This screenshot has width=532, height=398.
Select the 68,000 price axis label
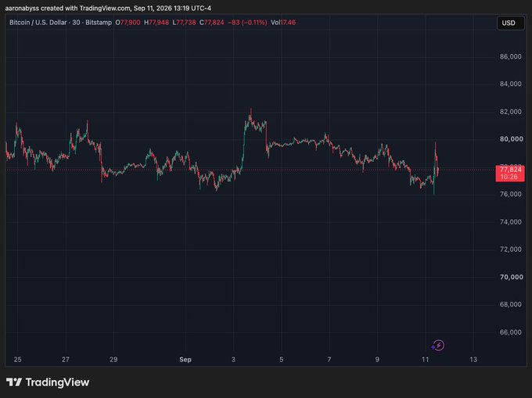tap(510, 304)
